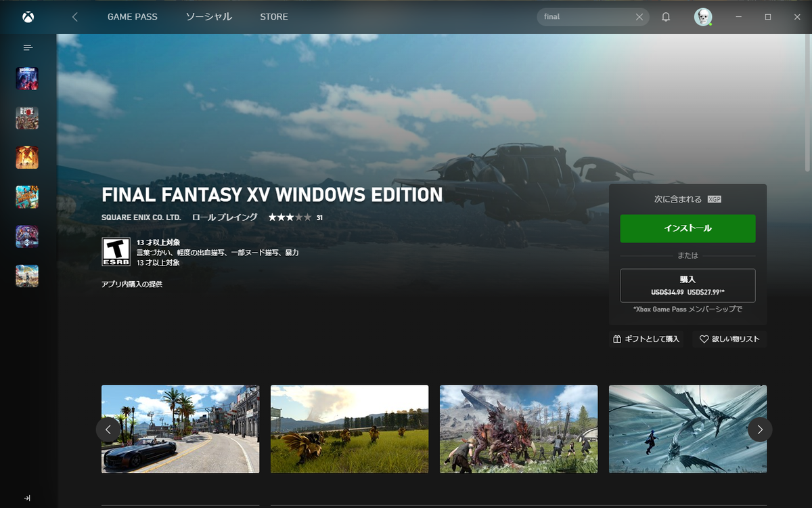Open the car on street screenshot thumbnail
This screenshot has width=812, height=508.
(180, 429)
